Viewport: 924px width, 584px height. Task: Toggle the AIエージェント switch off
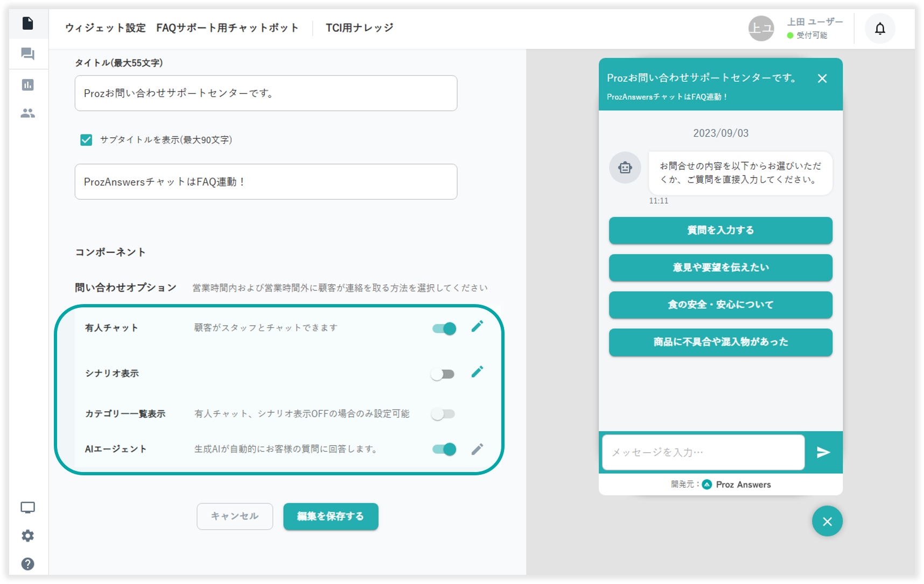tap(444, 449)
